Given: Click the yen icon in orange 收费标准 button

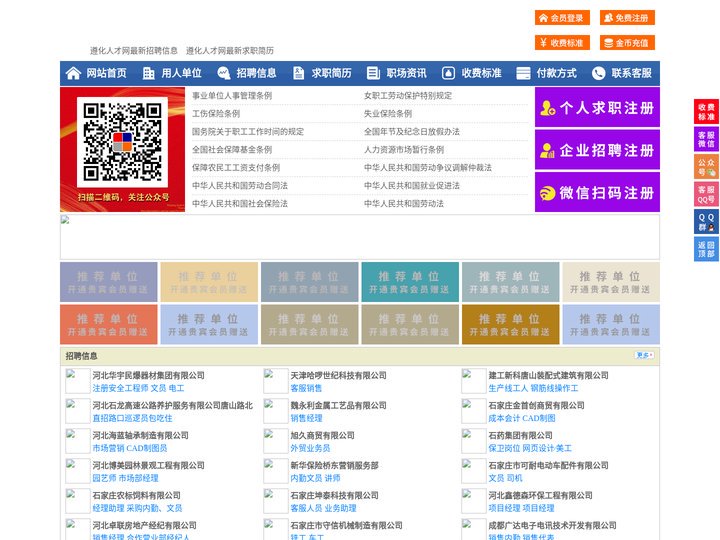Looking at the screenshot, I should pos(544,43).
